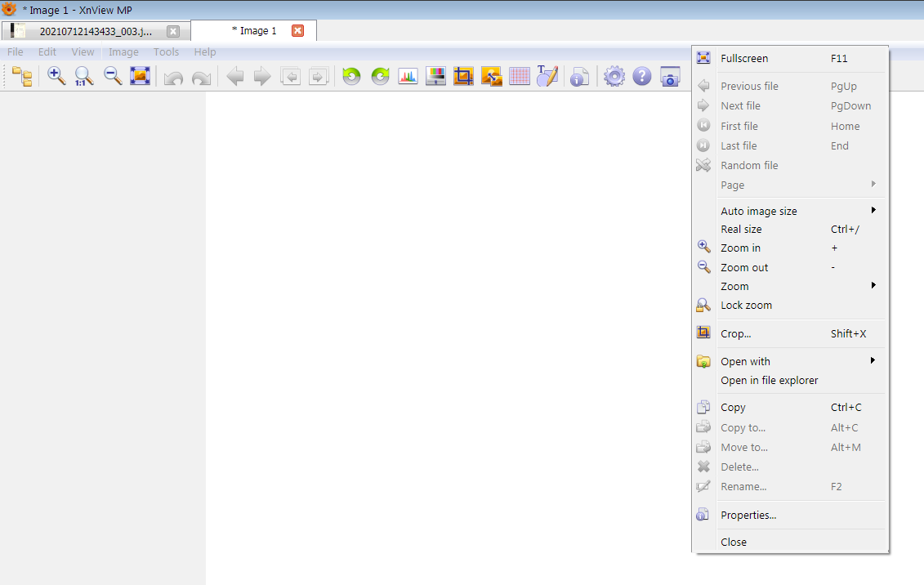Screen dimensions: 924x585
Task: Rotate the image counter-clockwise from the toolbar
Action: click(x=351, y=77)
